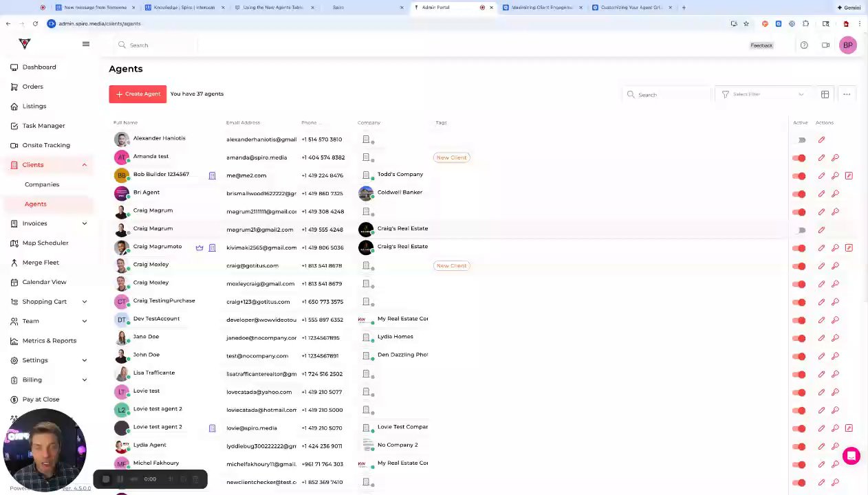
Task: Toggle Active switch for Dev TestAccount
Action: [x=799, y=320]
